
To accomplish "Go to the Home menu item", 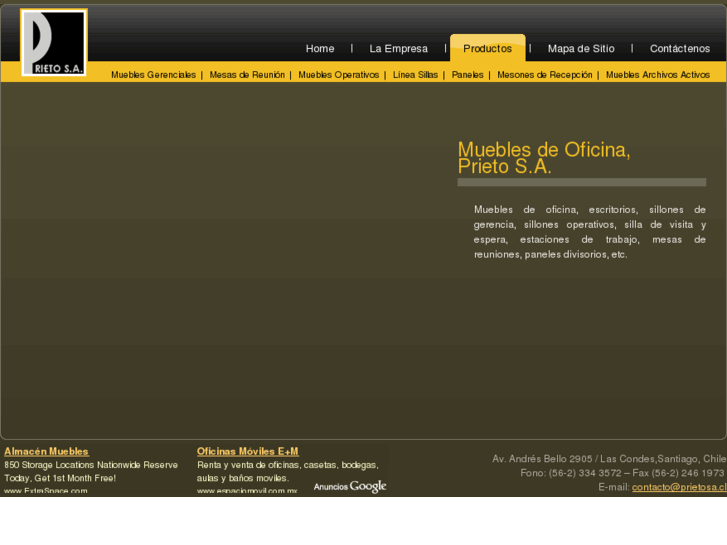I will point(320,49).
